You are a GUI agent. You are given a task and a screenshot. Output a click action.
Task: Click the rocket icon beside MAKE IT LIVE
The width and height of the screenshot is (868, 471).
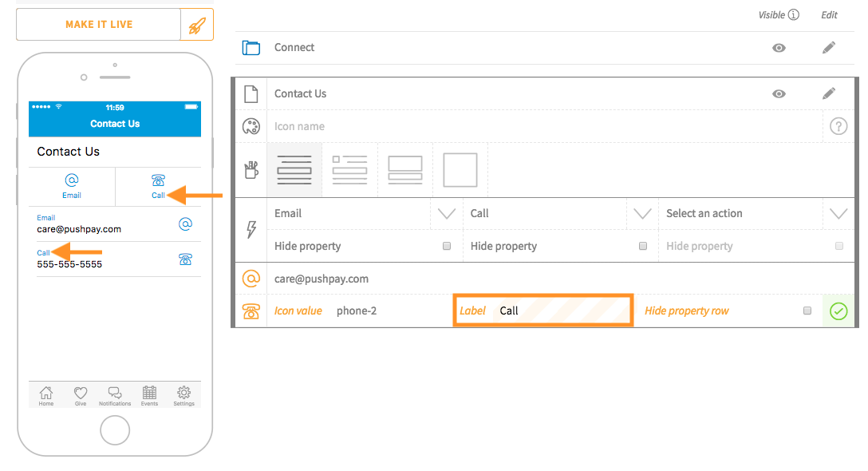point(196,24)
